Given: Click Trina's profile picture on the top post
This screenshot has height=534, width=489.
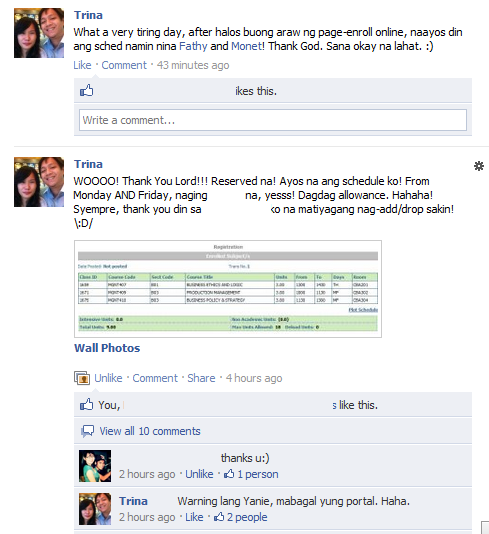Looking at the screenshot, I should (x=39, y=33).
